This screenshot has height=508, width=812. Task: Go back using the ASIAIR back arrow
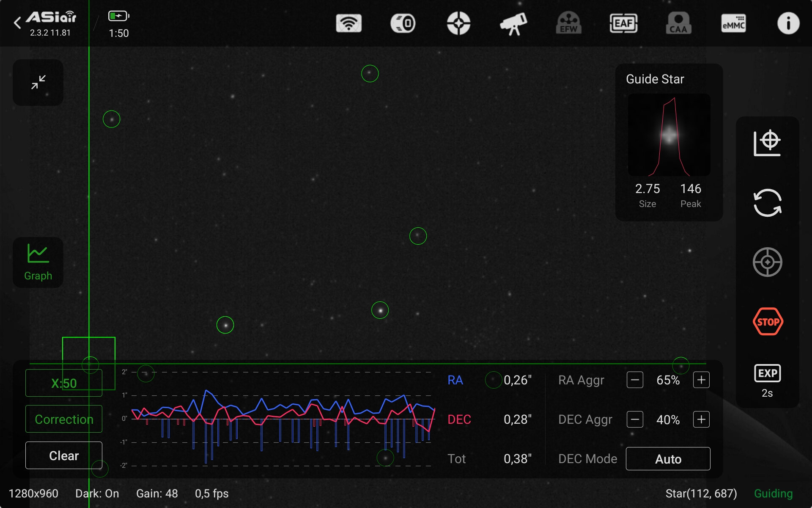click(18, 23)
